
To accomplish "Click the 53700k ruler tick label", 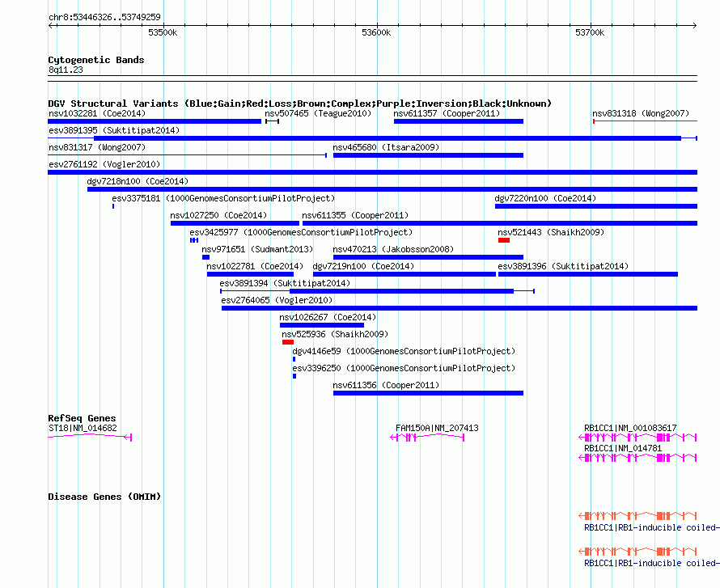I will pyautogui.click(x=590, y=32).
